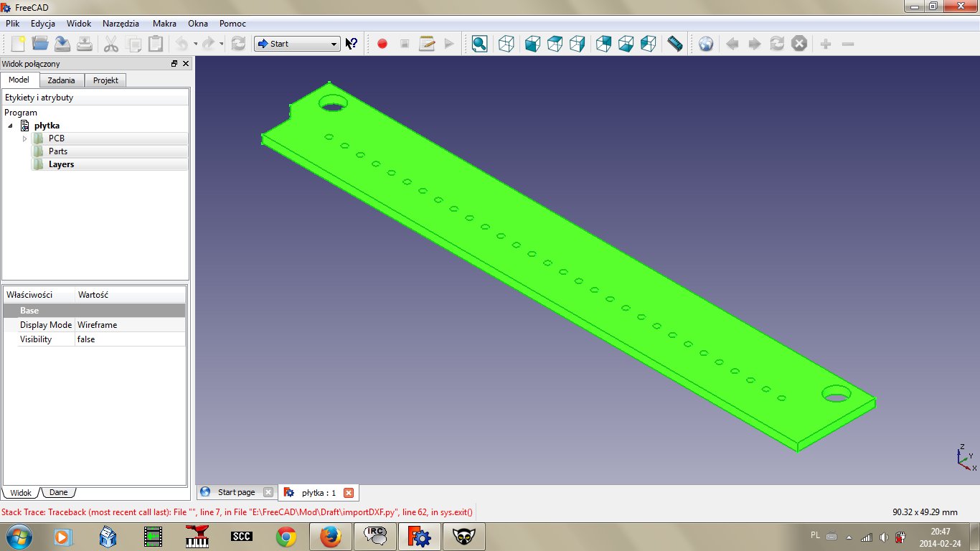This screenshot has width=980, height=551.
Task: Open Firefox from the taskbar
Action: 330,536
